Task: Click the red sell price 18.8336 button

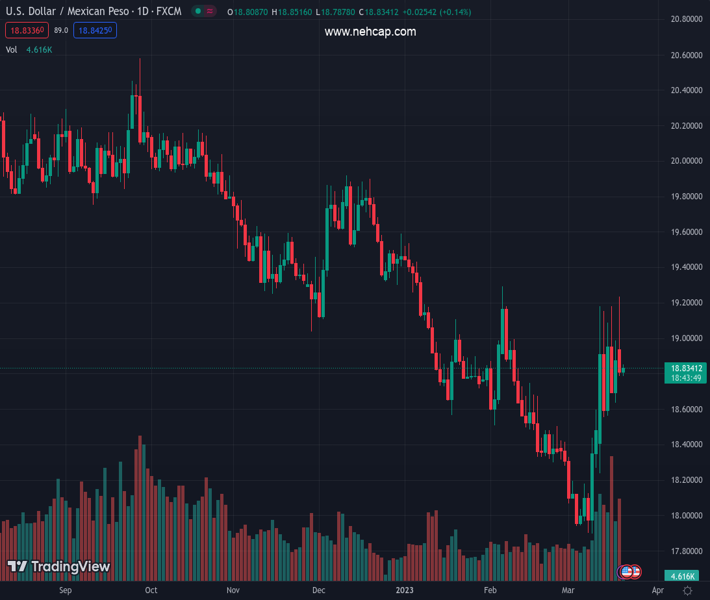Action: coord(24,31)
